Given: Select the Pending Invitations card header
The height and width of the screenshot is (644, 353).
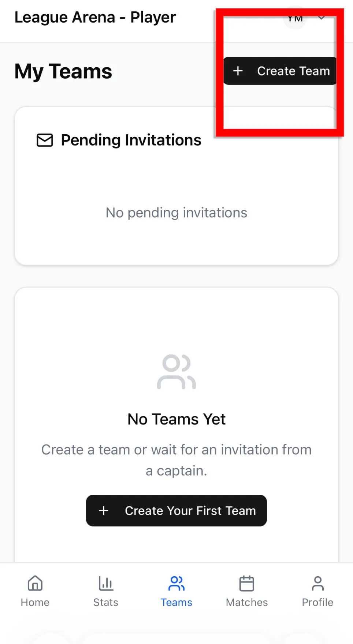Looking at the screenshot, I should pos(131,140).
